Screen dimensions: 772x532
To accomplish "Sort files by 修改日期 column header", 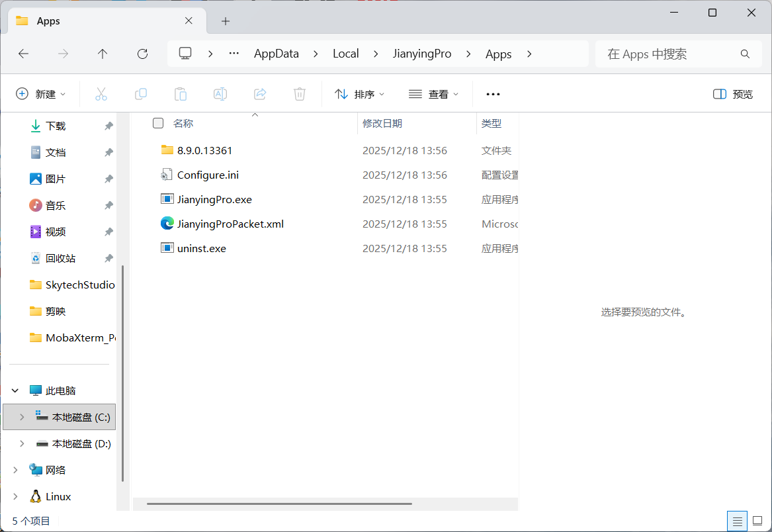I will click(382, 123).
